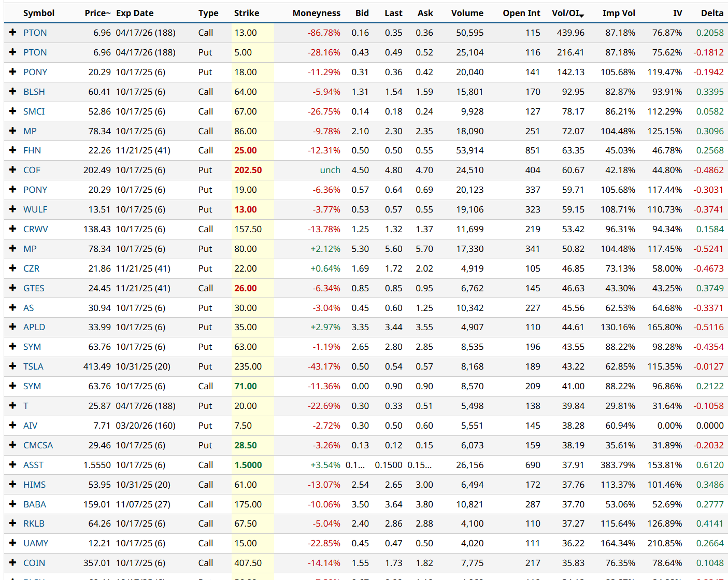Open the AIV symbol link

click(31, 426)
